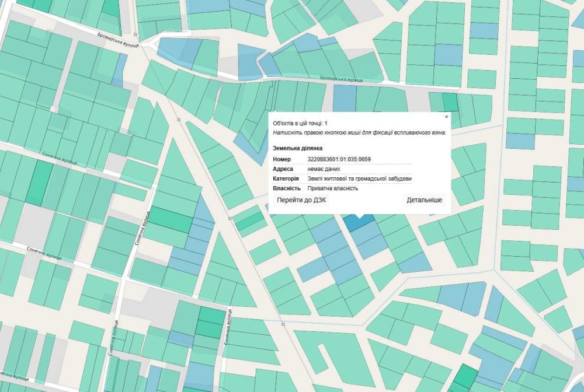Close the parcel info popup
The height and width of the screenshot is (392, 584).
(447, 117)
